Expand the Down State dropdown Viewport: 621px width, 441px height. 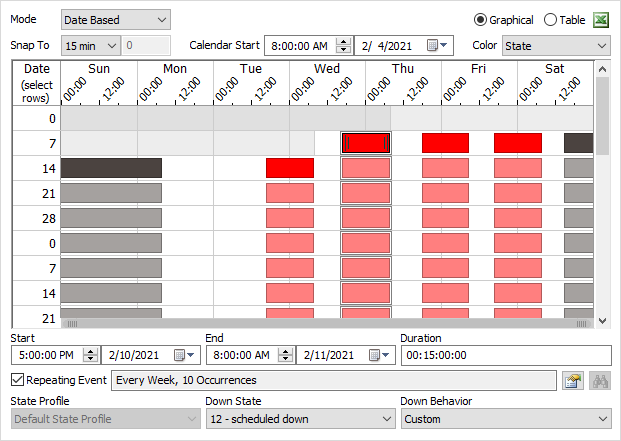pos(299,419)
